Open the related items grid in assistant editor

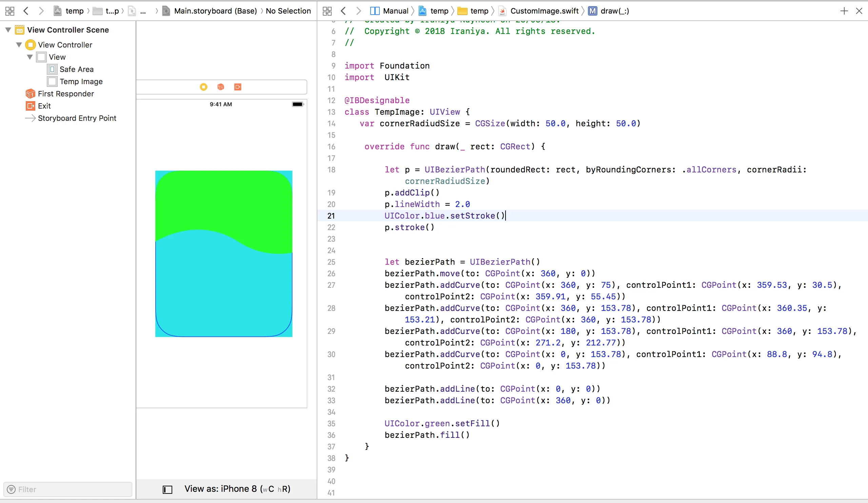click(327, 11)
